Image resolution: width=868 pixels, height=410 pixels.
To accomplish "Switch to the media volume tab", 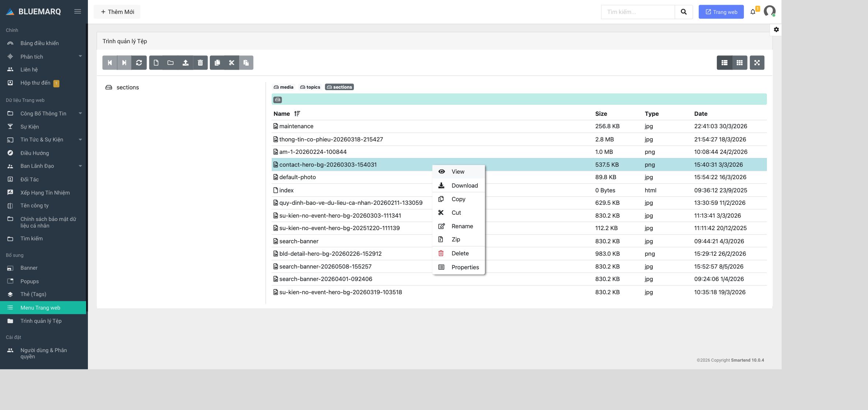I will pos(283,87).
